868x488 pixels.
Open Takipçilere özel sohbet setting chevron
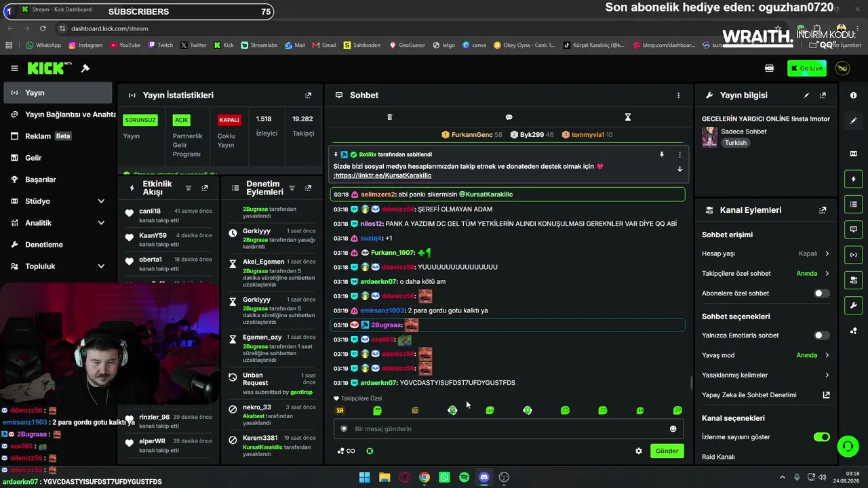(827, 274)
